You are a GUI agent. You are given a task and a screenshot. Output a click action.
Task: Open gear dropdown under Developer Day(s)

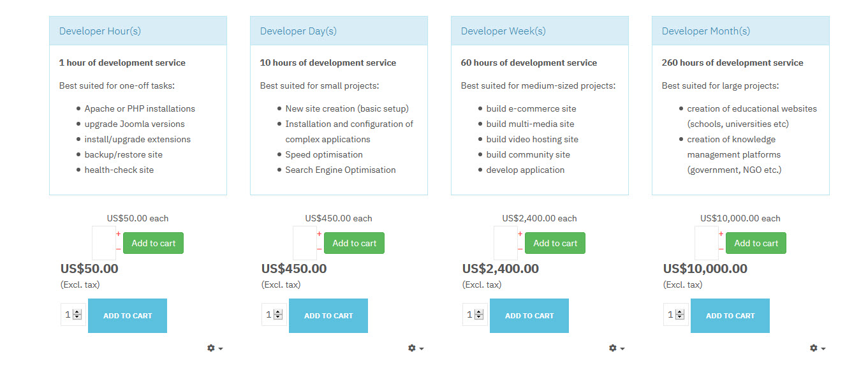pos(416,348)
